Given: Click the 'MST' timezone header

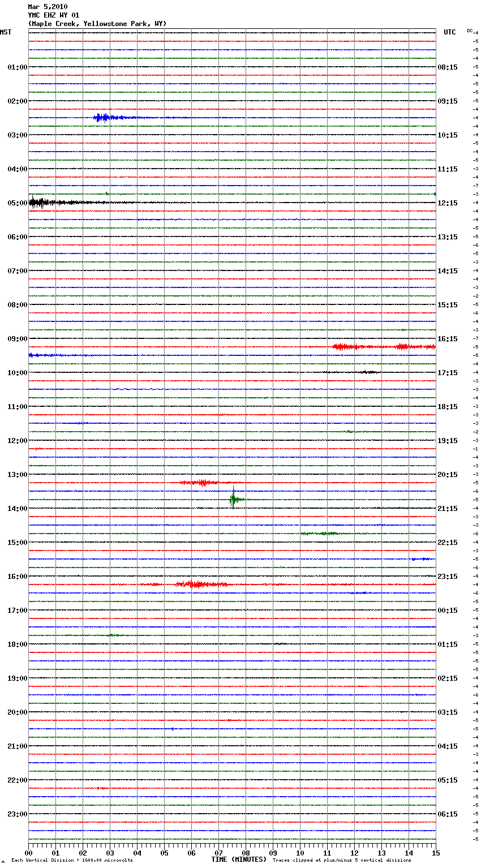Looking at the screenshot, I should coord(6,32).
